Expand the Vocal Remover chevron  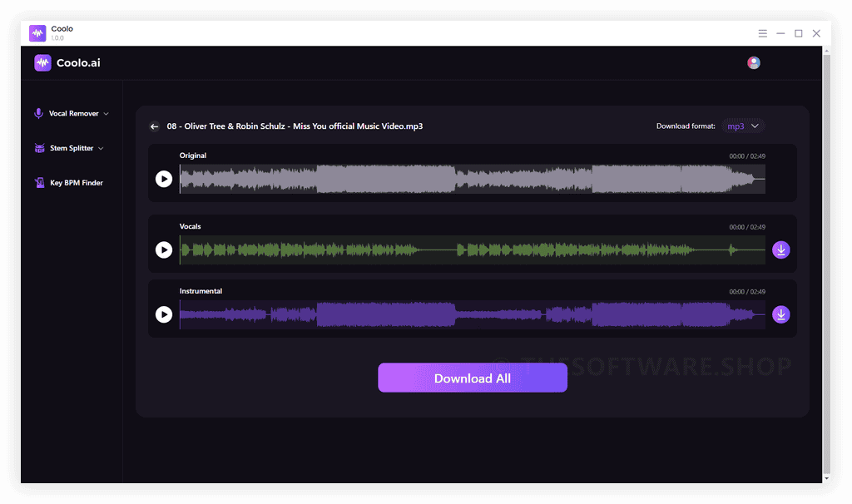106,114
